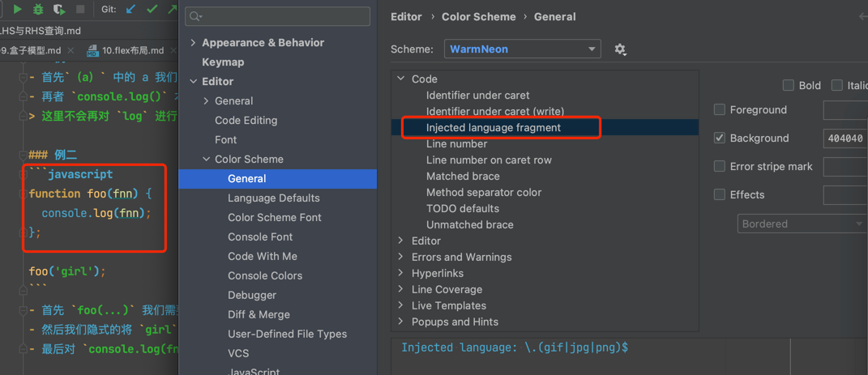
Task: Click fold marker beside 最后对 console.log line
Action: (x=23, y=350)
